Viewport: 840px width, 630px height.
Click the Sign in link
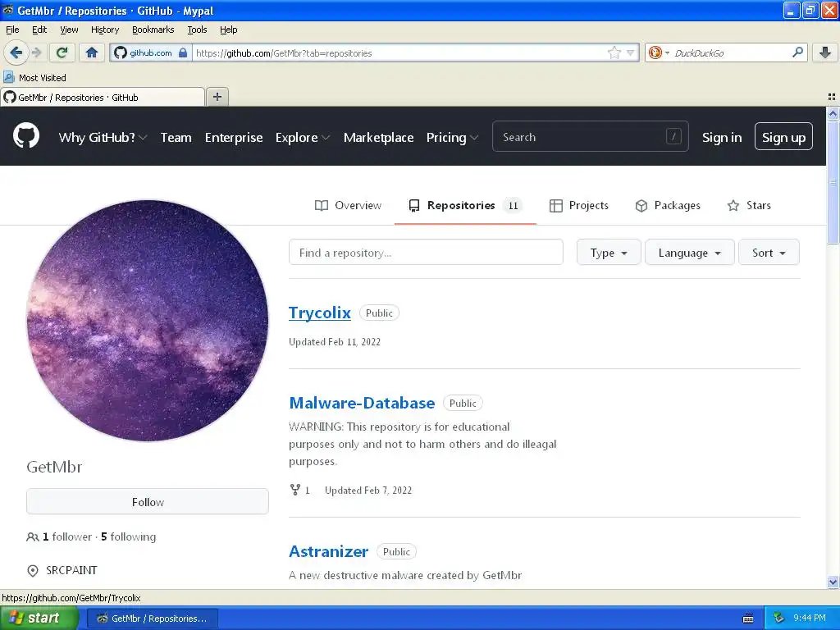[x=722, y=137]
